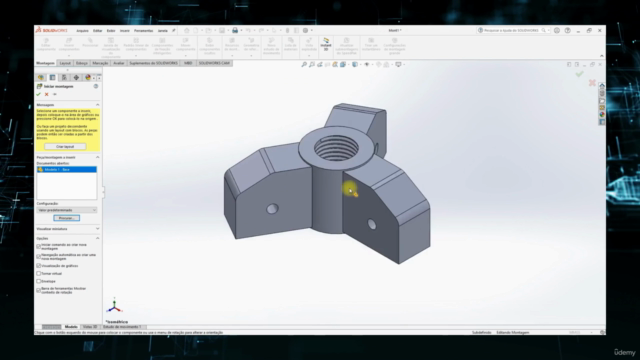Switch to the Avaliar ribbon tab

tap(119, 63)
